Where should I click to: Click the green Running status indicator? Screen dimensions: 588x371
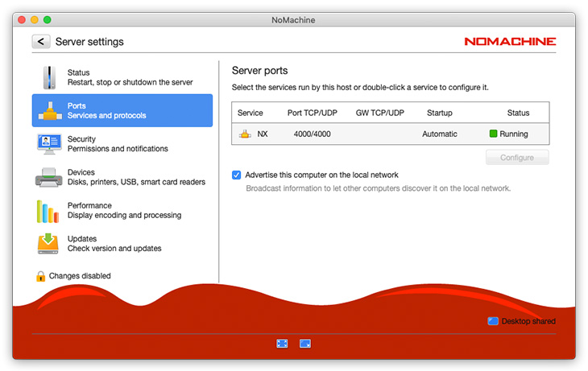click(494, 134)
